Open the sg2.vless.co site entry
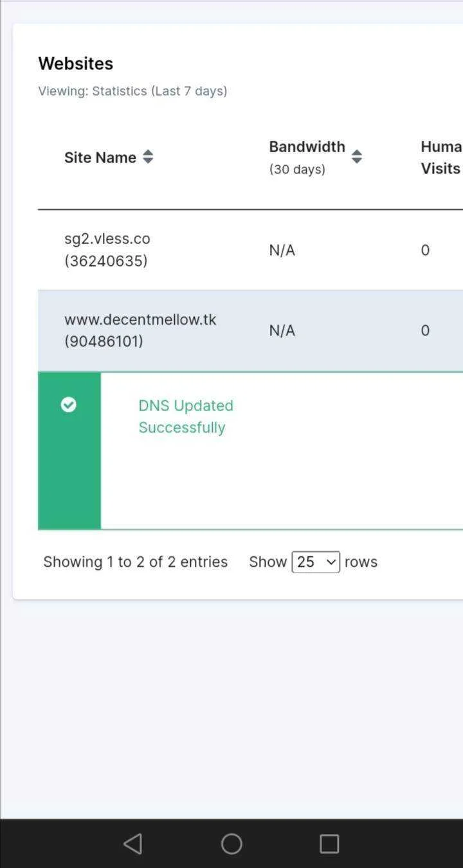Viewport: 463px width, 868px height. pos(107,238)
